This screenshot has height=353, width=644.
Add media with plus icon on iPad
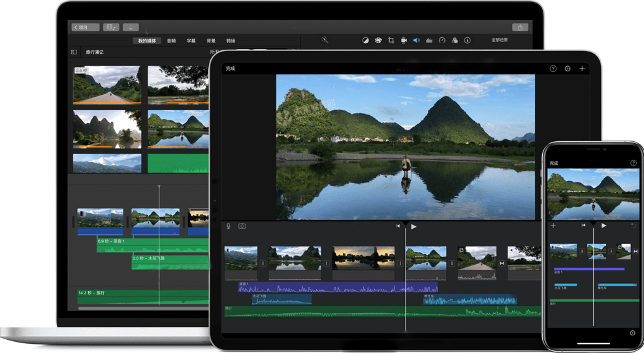(582, 69)
